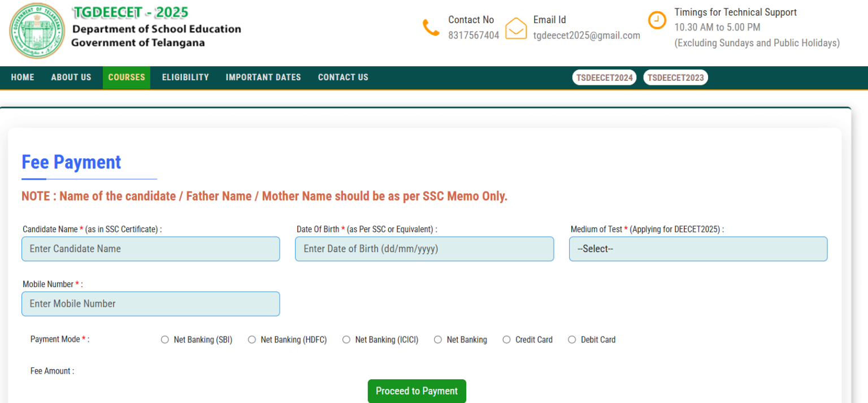Open the Medium of Test dropdown

[x=698, y=249]
